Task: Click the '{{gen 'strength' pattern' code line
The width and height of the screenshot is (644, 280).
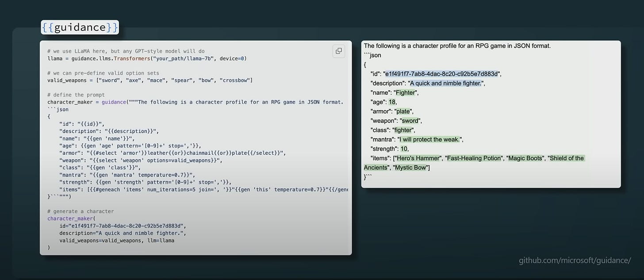Action: (x=146, y=182)
